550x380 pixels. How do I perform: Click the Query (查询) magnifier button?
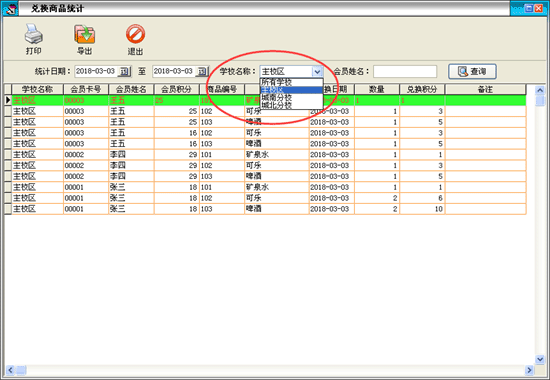coord(472,71)
